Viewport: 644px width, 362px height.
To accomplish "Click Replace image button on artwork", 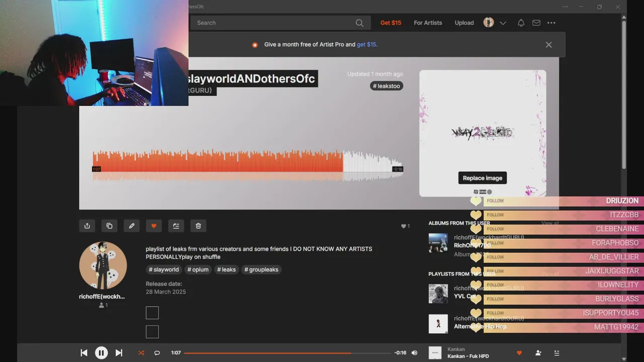I will 482,178.
